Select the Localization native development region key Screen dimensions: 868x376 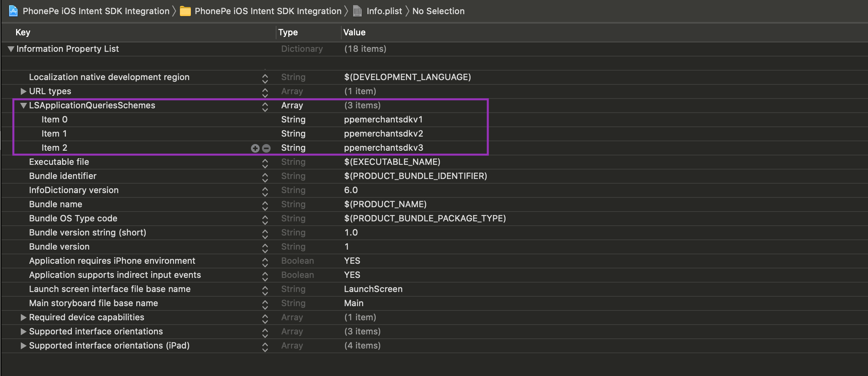pyautogui.click(x=109, y=77)
